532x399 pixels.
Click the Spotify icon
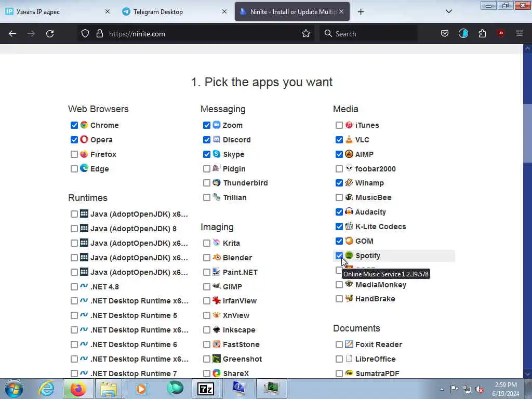coord(349,256)
